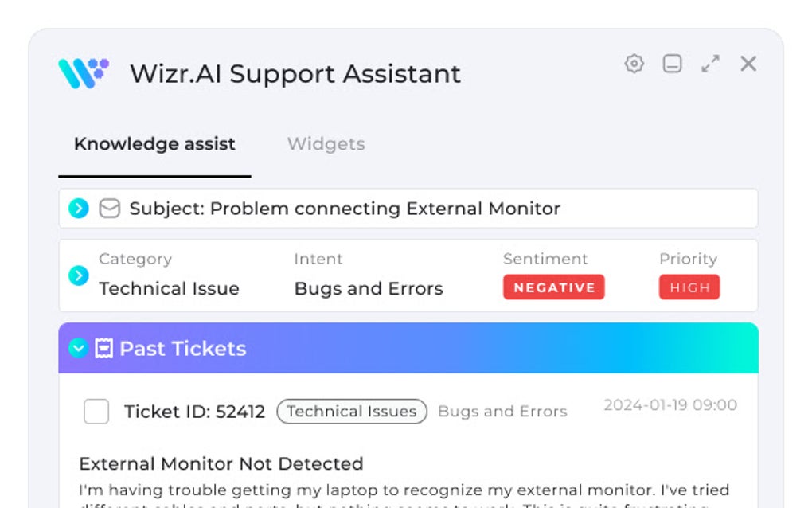Toggle the HIGH priority badge
Screen dimensions: 812x508
pos(689,287)
